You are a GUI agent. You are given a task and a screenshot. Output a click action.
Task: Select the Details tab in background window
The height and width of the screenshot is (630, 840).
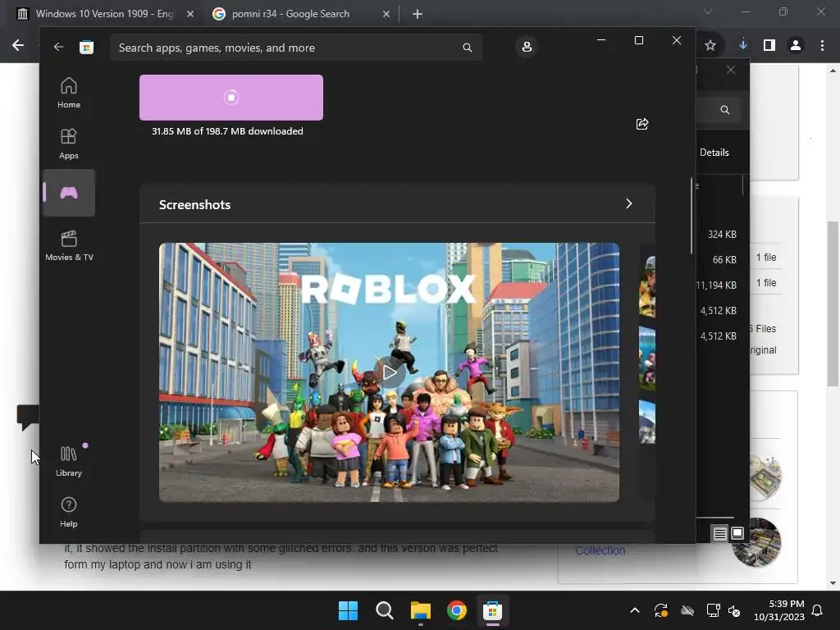(x=714, y=152)
